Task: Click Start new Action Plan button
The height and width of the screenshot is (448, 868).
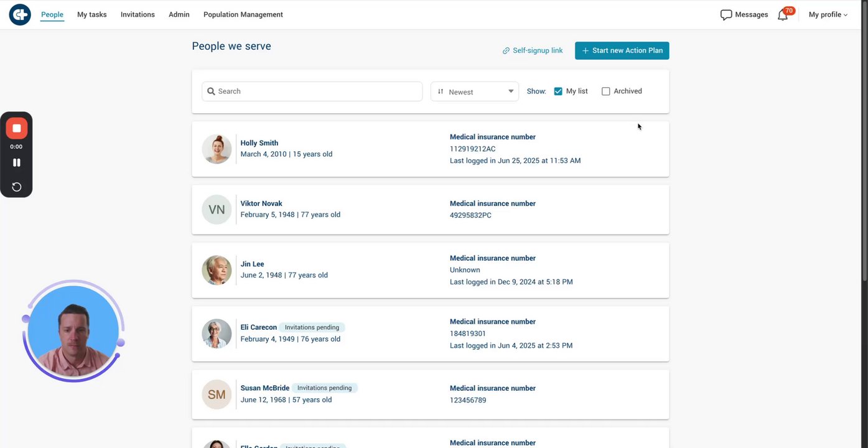Action: tap(622, 50)
